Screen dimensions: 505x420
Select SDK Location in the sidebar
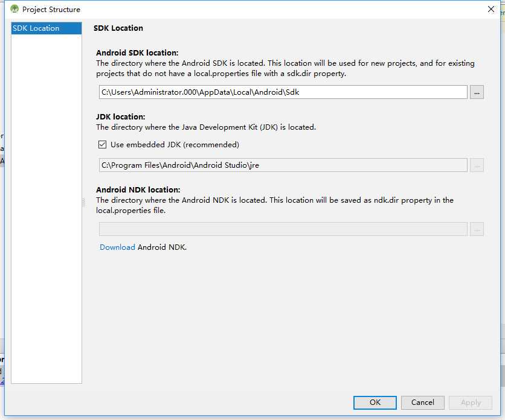47,28
